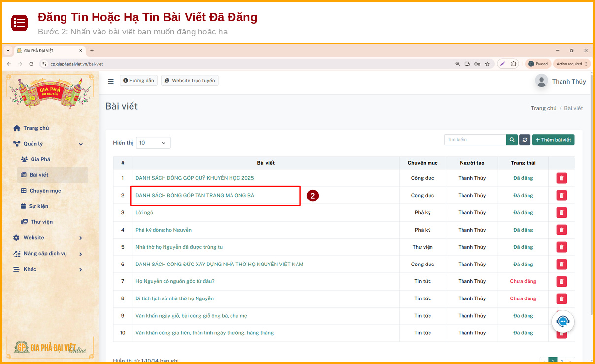
Task: Delete the Lời ngỏ article
Action: point(562,213)
